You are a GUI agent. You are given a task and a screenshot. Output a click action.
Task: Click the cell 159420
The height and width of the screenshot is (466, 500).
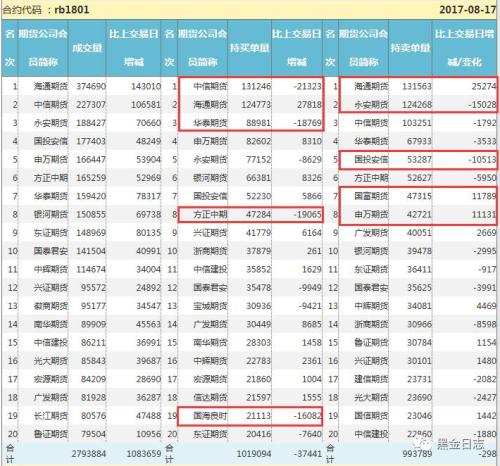(91, 196)
